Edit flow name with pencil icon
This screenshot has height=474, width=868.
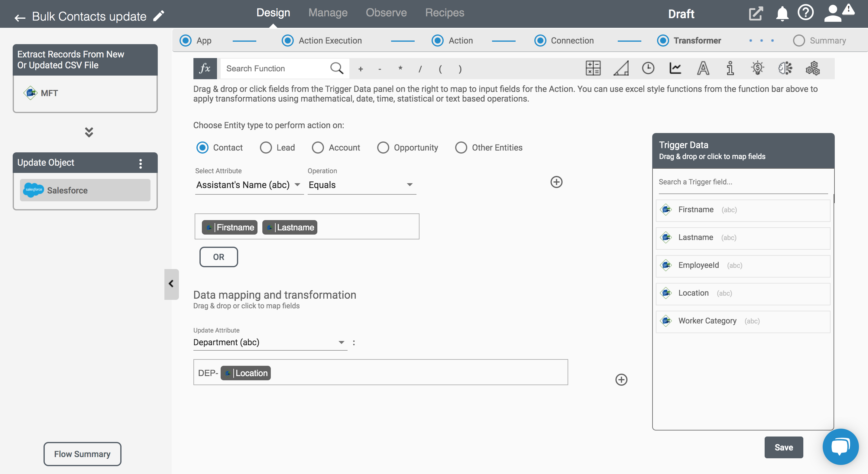[159, 16]
